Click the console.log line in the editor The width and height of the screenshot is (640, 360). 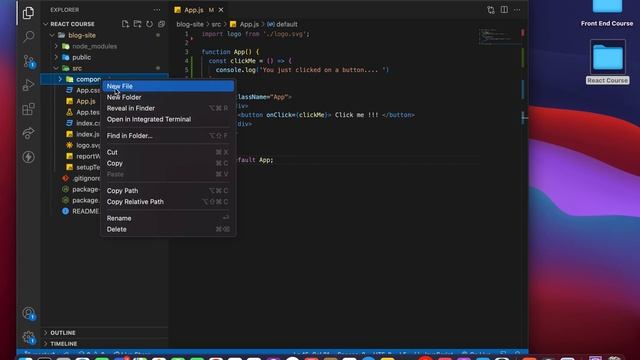pyautogui.click(x=302, y=70)
